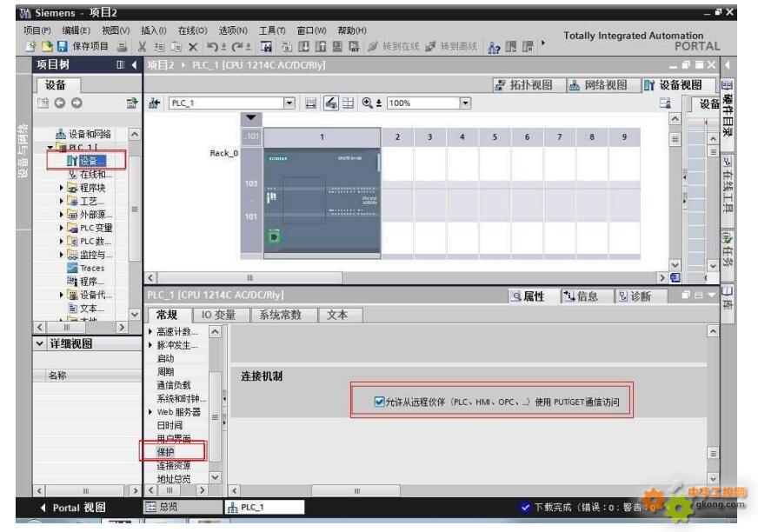Expand the PLC变量 tree node
Screen dimensions: 758x532
62,227
